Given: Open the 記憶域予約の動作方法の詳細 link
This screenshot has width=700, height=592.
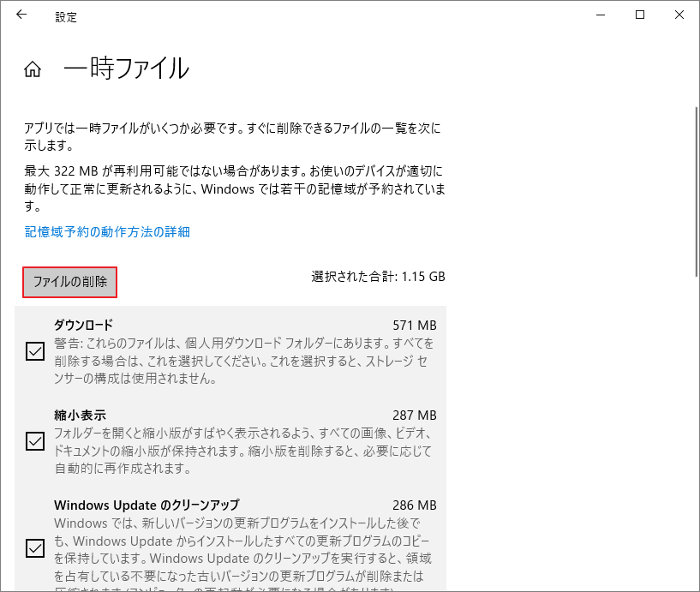Looking at the screenshot, I should click(106, 231).
